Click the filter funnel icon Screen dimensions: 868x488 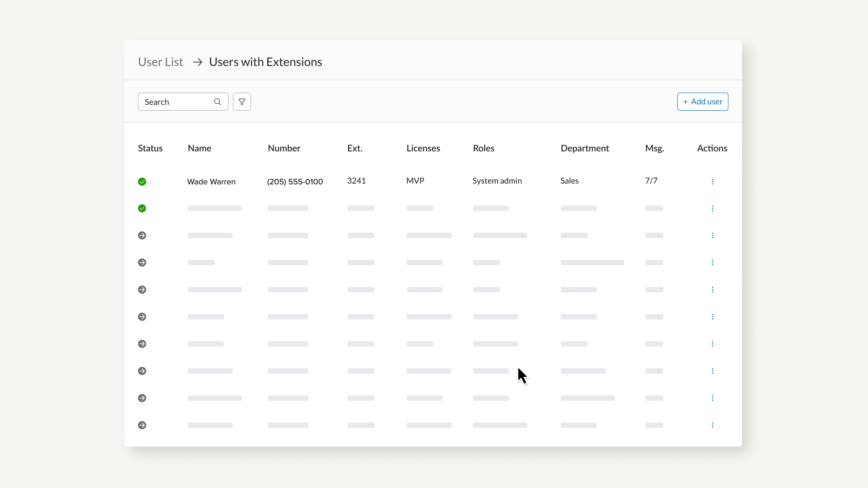click(242, 102)
